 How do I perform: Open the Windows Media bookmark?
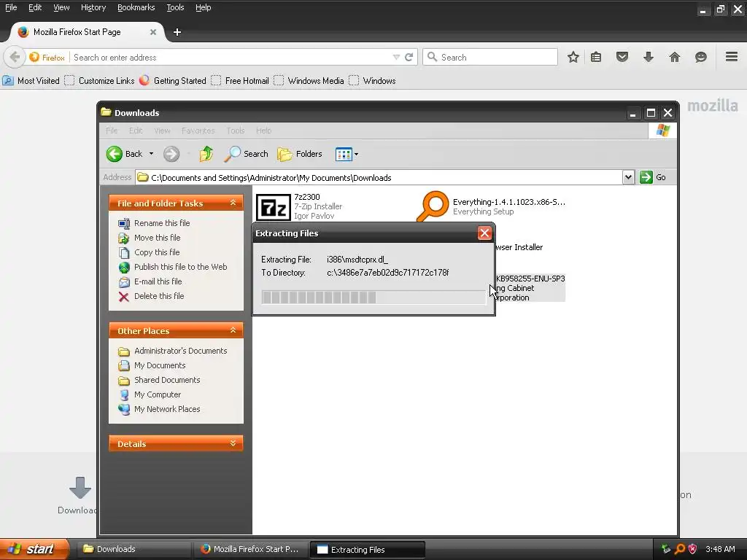click(309, 80)
